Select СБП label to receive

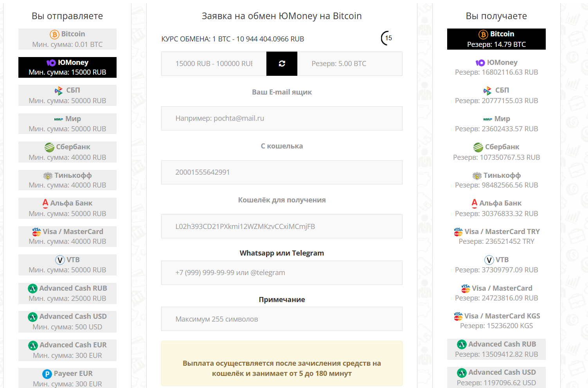pos(502,90)
